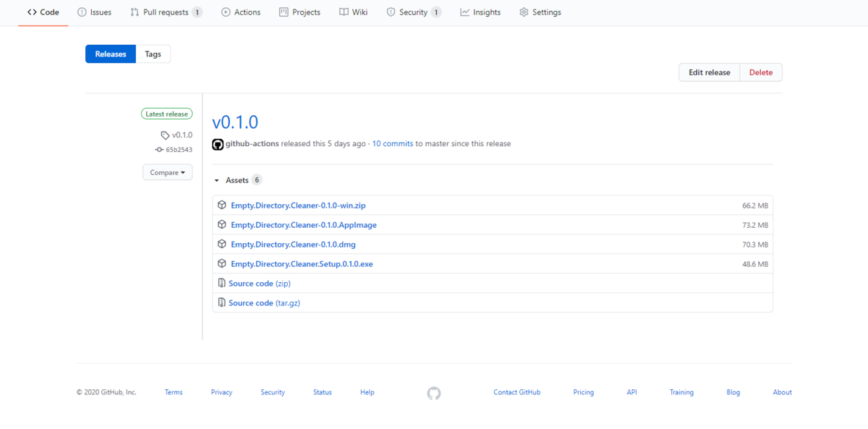Viewport: 868px width, 429px height.
Task: Click the GitHub logo in footer
Action: pyautogui.click(x=434, y=394)
